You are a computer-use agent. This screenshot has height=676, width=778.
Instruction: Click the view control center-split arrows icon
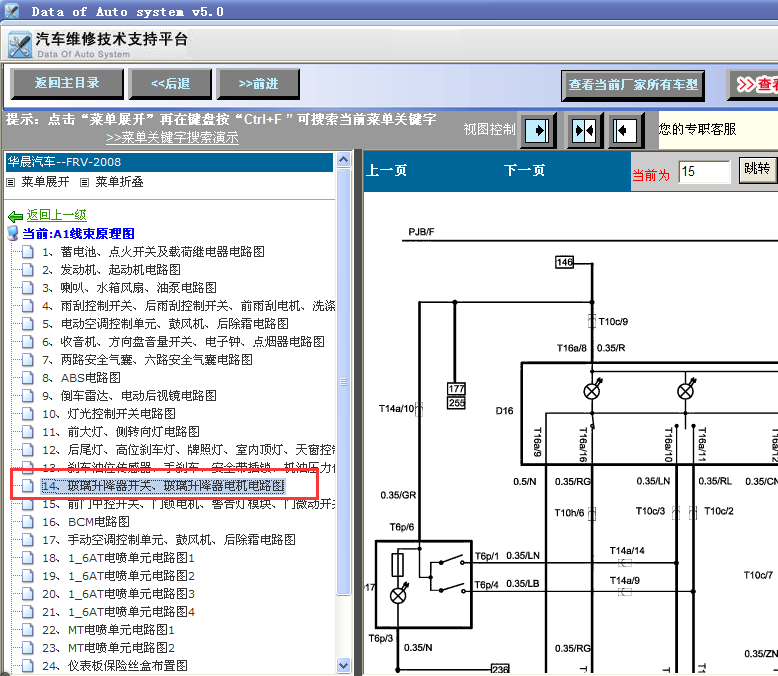tap(584, 131)
